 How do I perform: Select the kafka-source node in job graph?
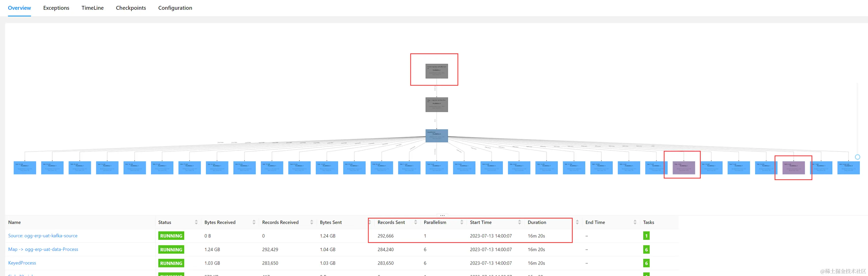click(x=437, y=71)
